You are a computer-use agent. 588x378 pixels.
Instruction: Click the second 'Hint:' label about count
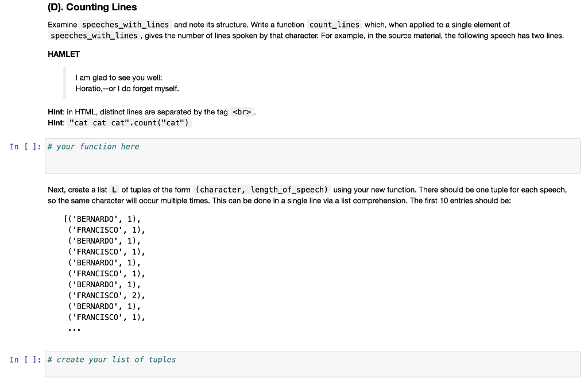click(55, 122)
